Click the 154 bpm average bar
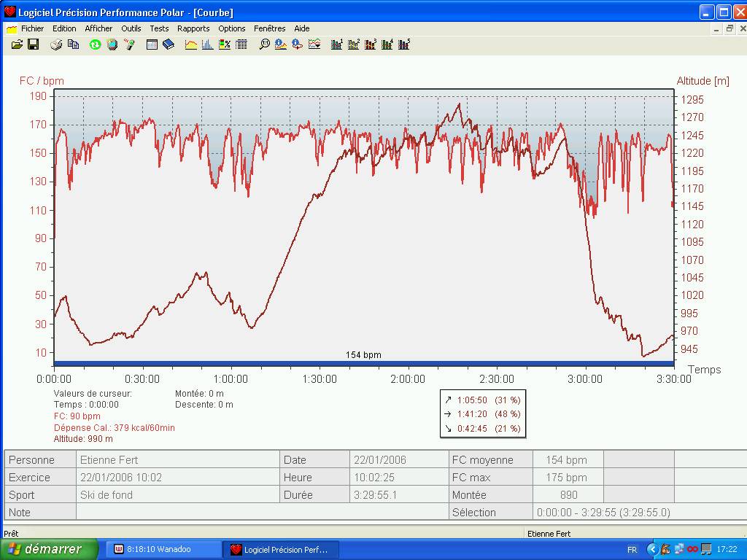 363,363
